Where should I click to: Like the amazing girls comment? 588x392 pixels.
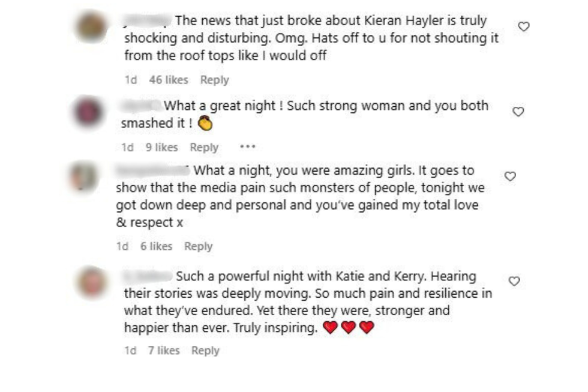510,175
